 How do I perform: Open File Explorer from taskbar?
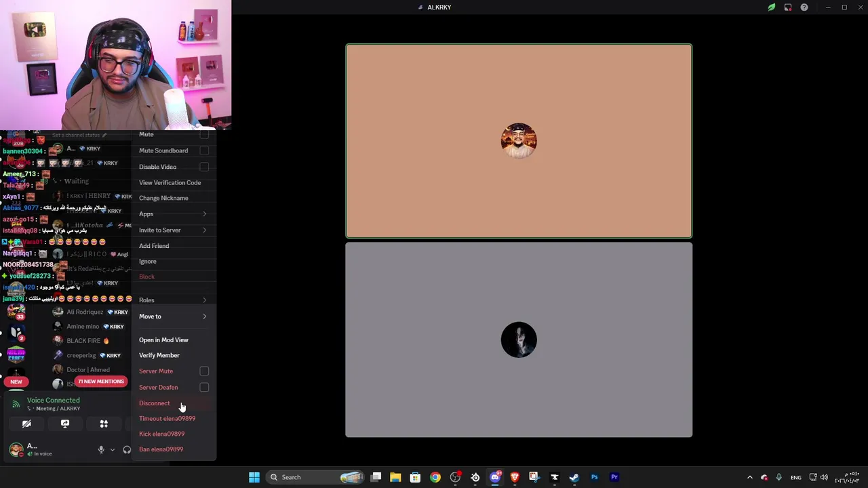tap(395, 477)
